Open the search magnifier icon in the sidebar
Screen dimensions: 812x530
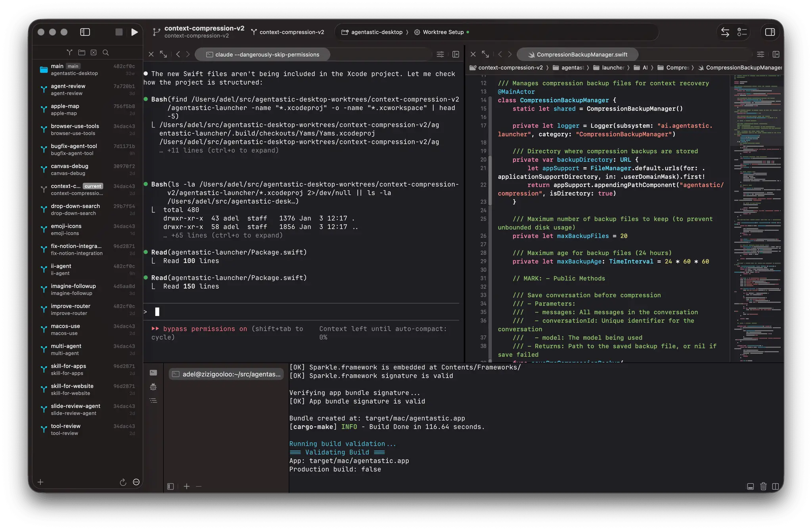click(105, 52)
